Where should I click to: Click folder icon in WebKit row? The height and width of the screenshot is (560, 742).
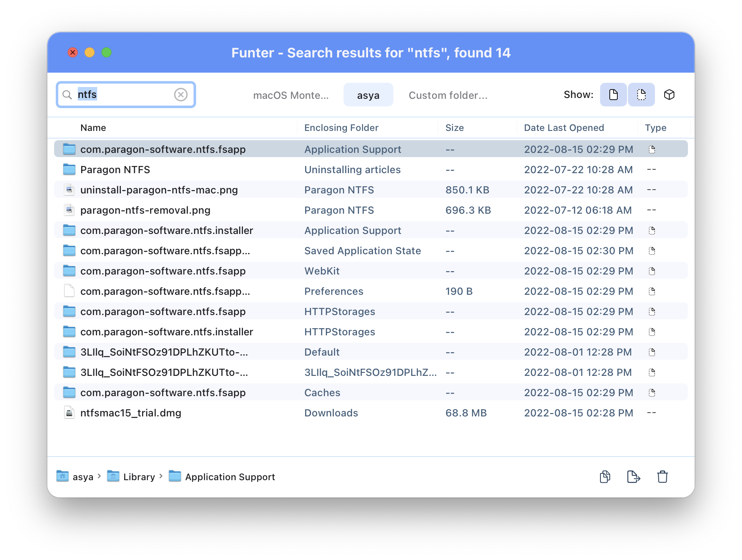(x=69, y=271)
